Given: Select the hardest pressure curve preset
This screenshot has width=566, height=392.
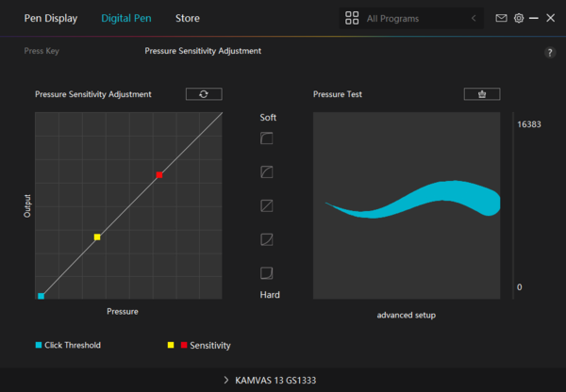Looking at the screenshot, I should click(x=267, y=273).
